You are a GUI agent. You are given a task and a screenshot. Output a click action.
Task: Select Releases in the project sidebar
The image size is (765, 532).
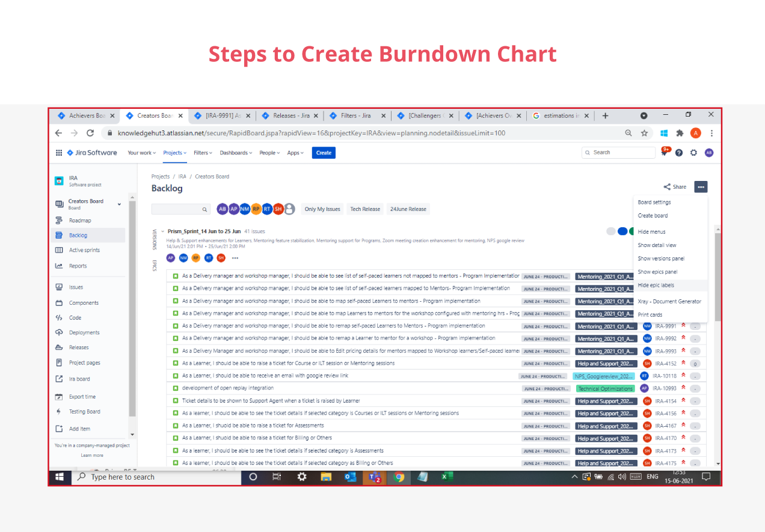click(x=78, y=347)
